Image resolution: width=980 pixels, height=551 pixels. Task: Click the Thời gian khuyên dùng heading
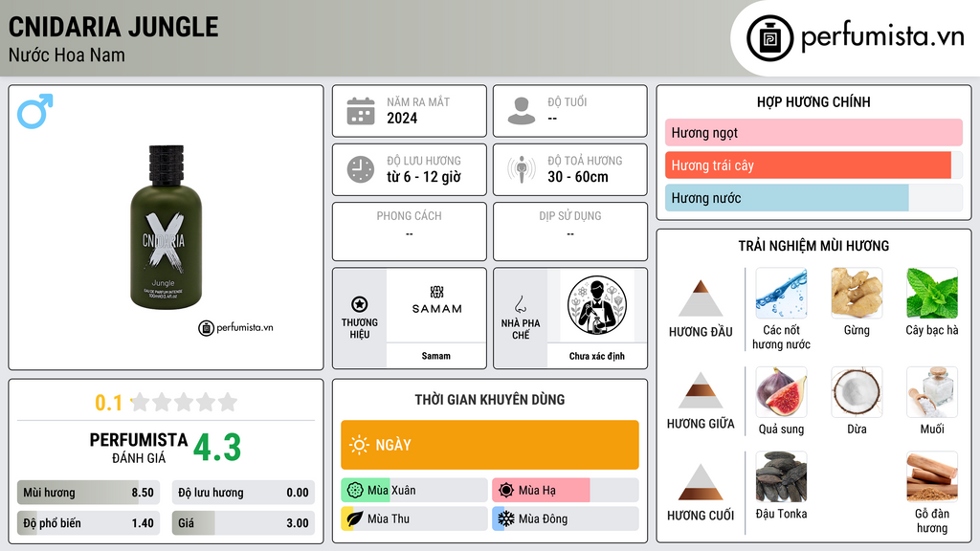(x=490, y=399)
